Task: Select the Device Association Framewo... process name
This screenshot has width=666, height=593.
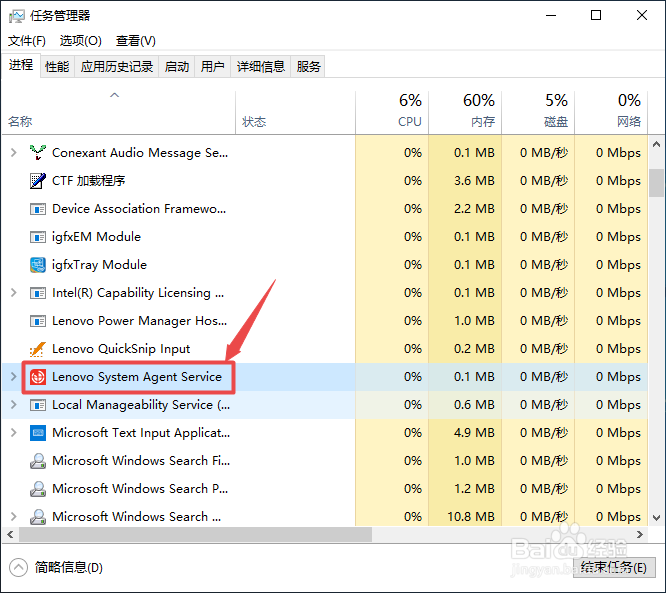Action: 139,209
